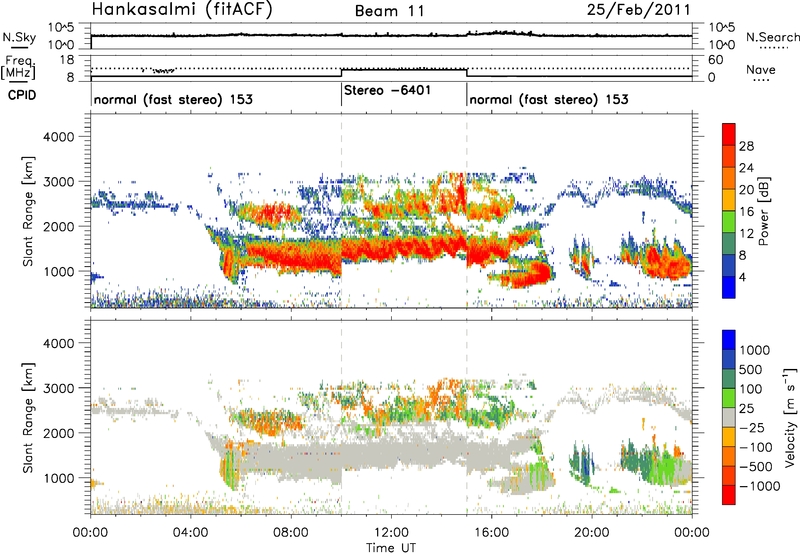The image size is (800, 554).
Task: Click the 'Freq. [MHz]' axis label
Action: [x=19, y=67]
